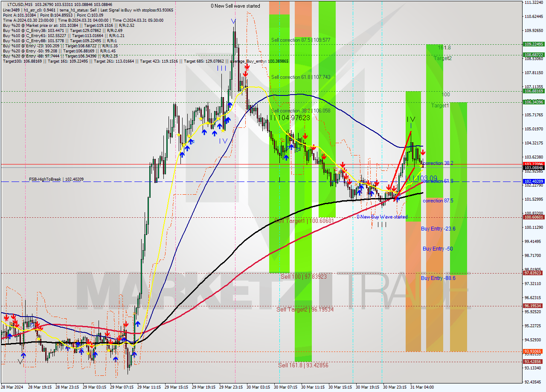Click the '30 Mar 23:15' time axis label
Image resolution: width=546 pixels, height=392 pixels.
click(395, 387)
